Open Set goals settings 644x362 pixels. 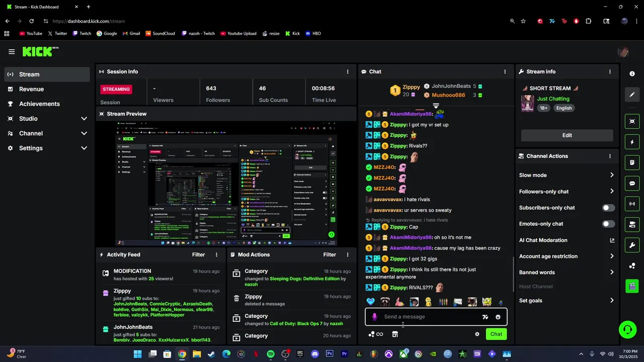coord(567,301)
